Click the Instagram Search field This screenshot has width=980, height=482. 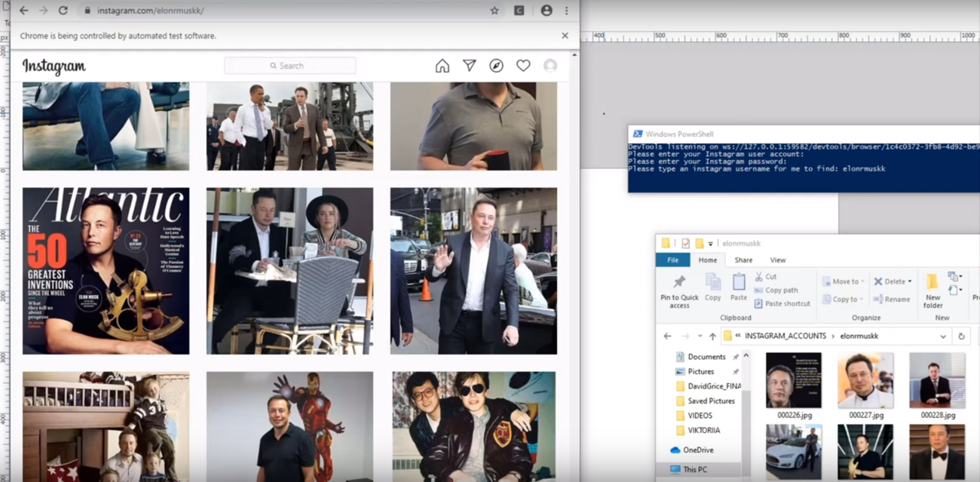290,66
